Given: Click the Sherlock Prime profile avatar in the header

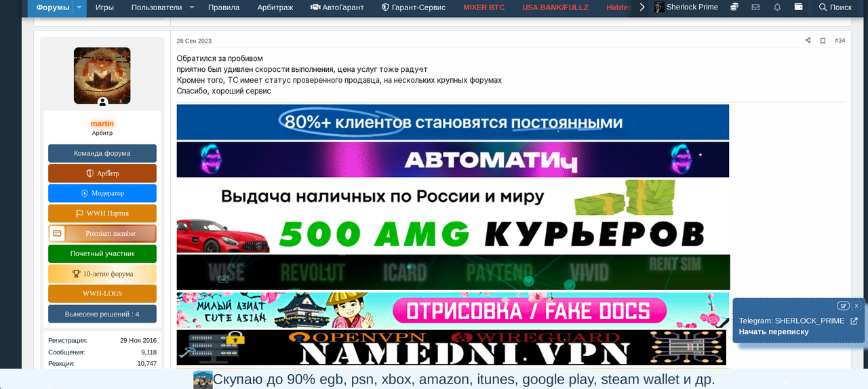Looking at the screenshot, I should click(659, 7).
